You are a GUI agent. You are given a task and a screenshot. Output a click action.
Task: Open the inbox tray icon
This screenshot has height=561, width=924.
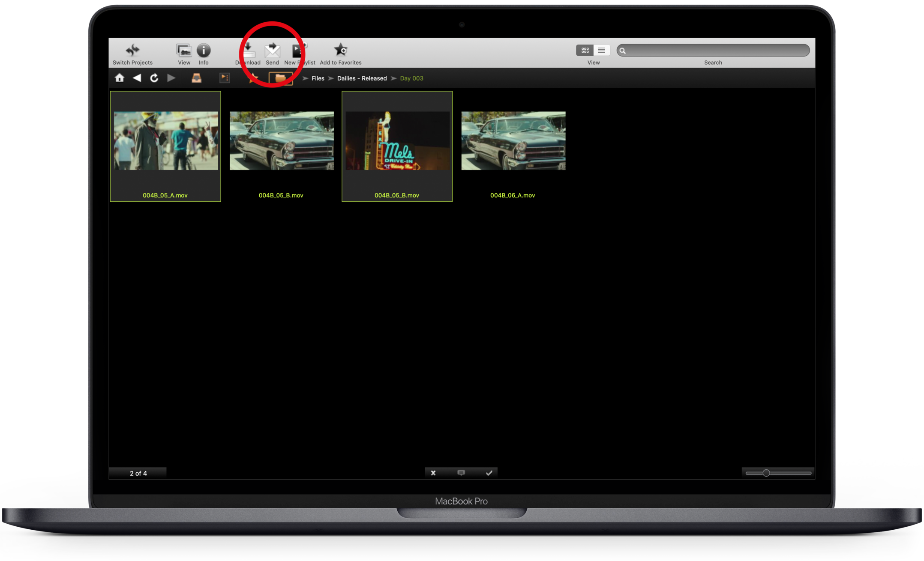coord(196,78)
